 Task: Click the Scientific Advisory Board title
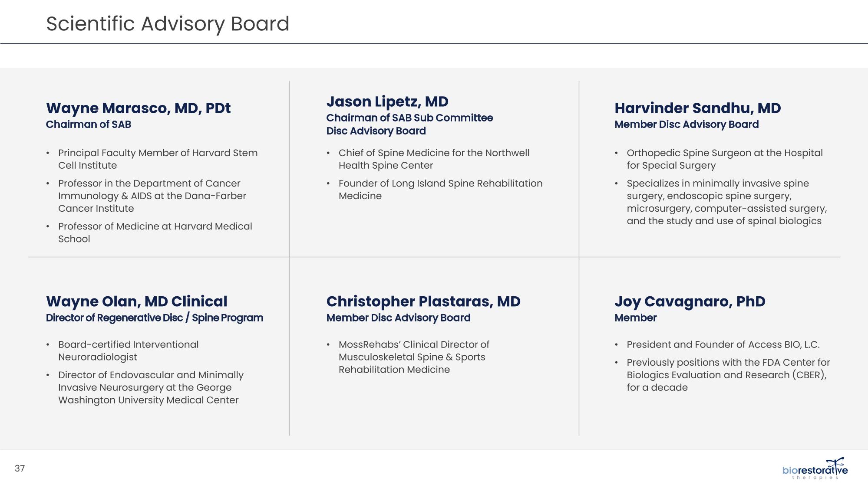168,24
